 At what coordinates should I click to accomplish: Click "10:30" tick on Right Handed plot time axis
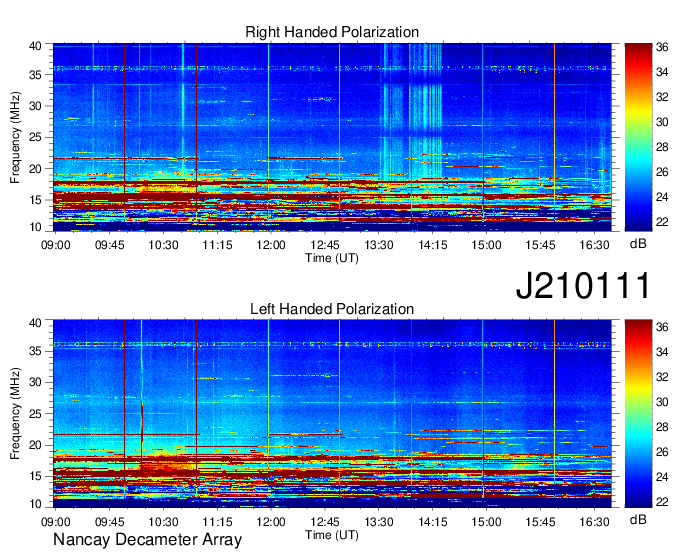[163, 245]
